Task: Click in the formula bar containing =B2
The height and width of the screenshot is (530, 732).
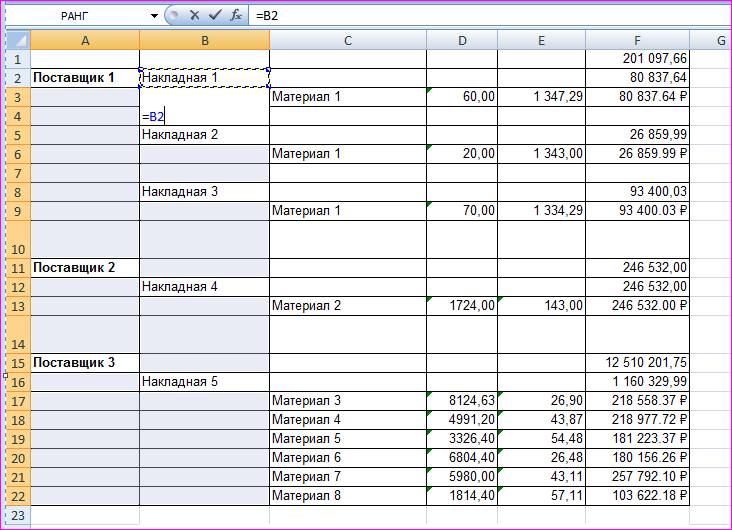Action: (490, 15)
